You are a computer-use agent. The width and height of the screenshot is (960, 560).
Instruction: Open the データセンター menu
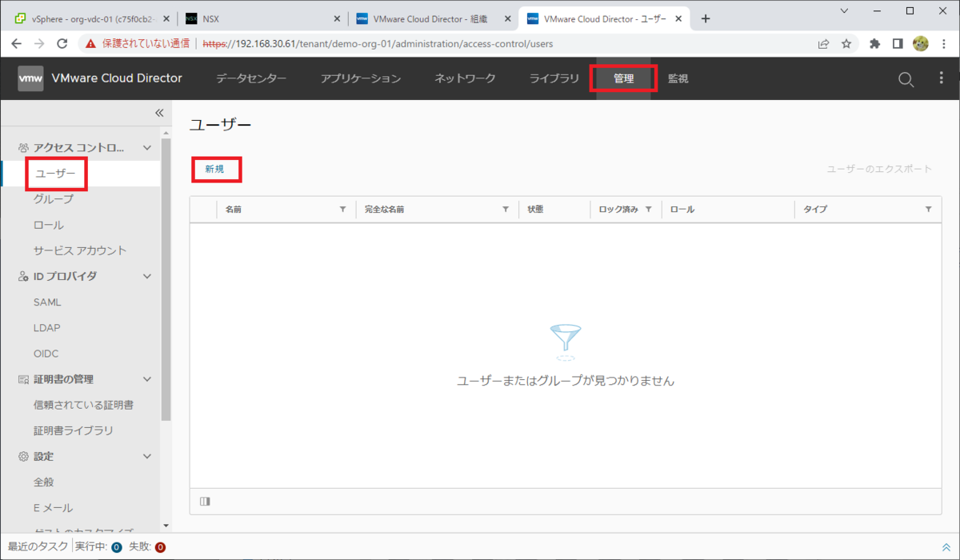pos(251,78)
